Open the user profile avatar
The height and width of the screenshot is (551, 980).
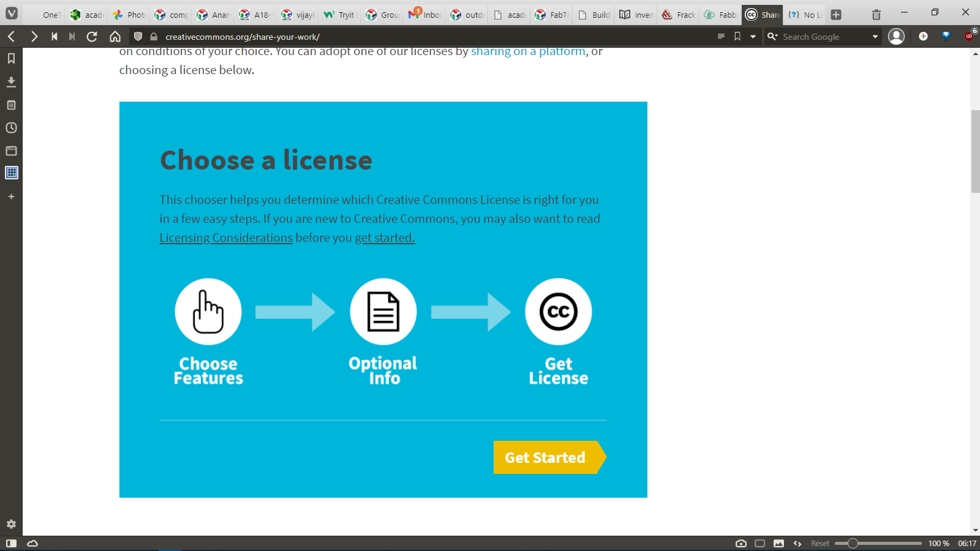pos(896,37)
